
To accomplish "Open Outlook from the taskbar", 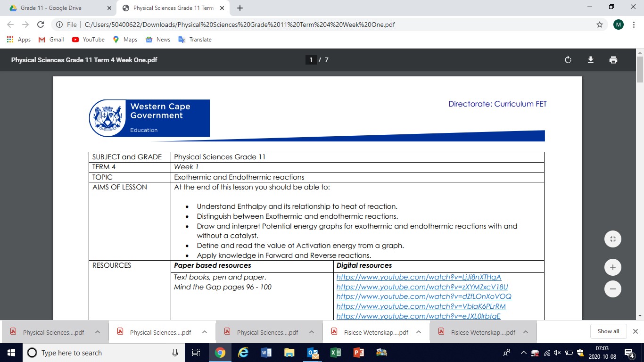I will pyautogui.click(x=313, y=353).
